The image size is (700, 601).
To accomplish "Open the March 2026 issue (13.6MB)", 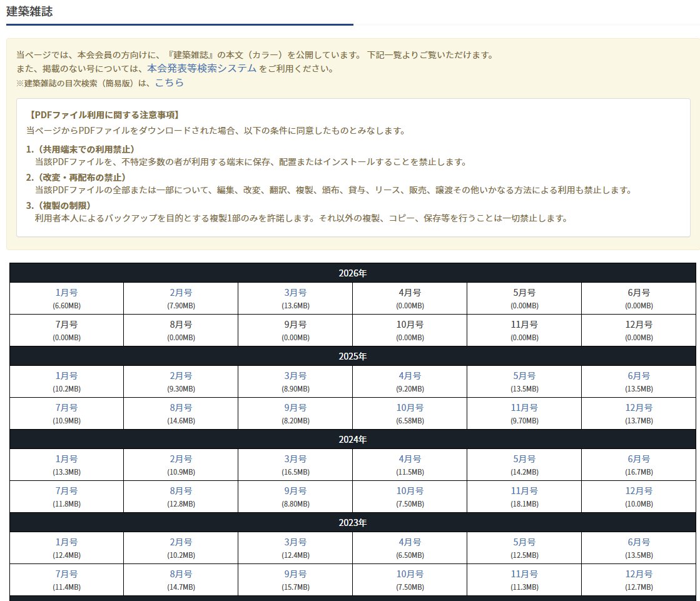I will [294, 293].
